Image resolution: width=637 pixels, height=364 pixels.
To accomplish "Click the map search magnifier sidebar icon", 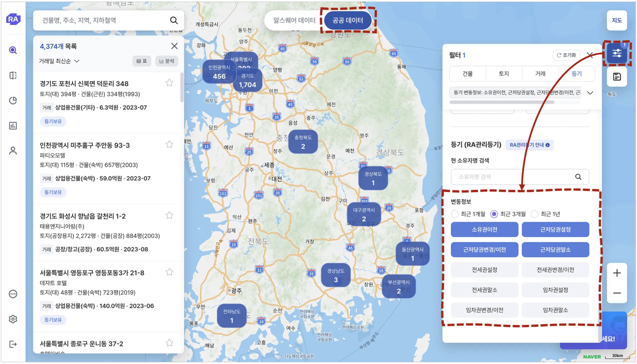I will coord(13,50).
